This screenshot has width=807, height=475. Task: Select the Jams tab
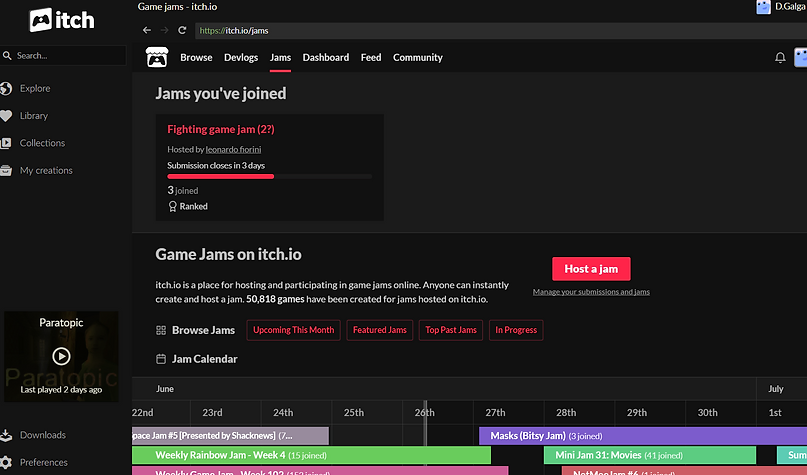click(x=280, y=58)
